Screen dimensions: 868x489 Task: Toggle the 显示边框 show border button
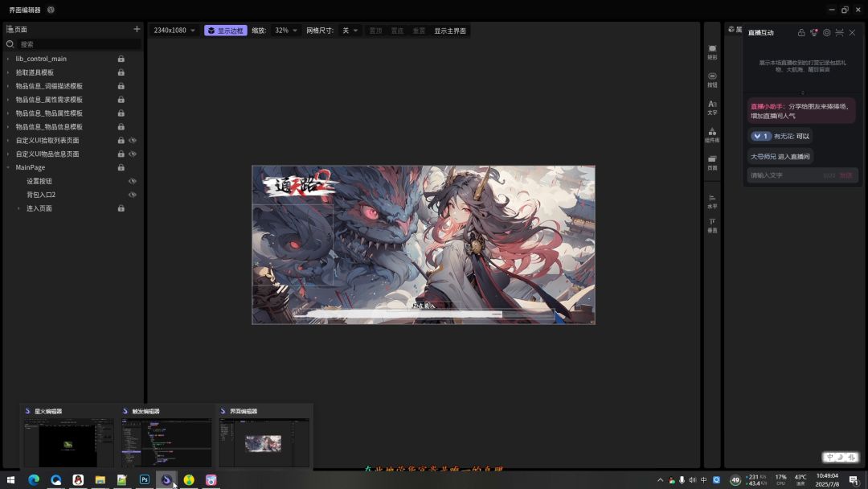point(226,31)
